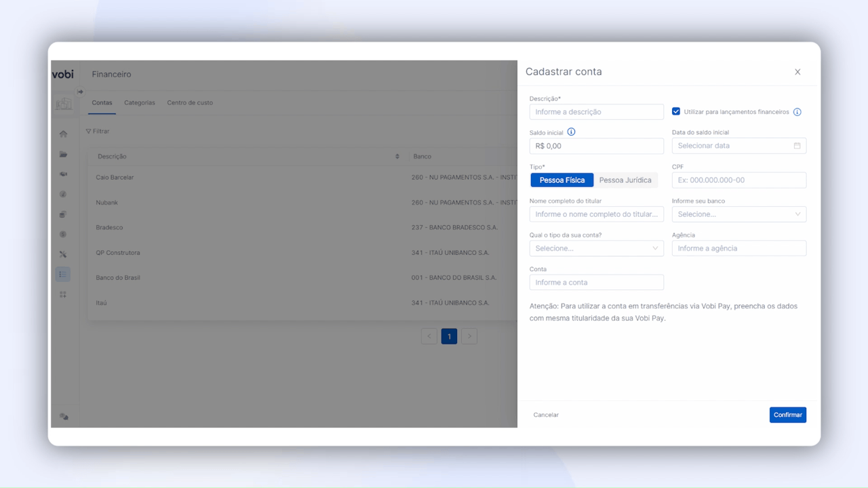The height and width of the screenshot is (488, 868).
Task: Open the company logo thumbnail in the sidebar
Action: [64, 104]
